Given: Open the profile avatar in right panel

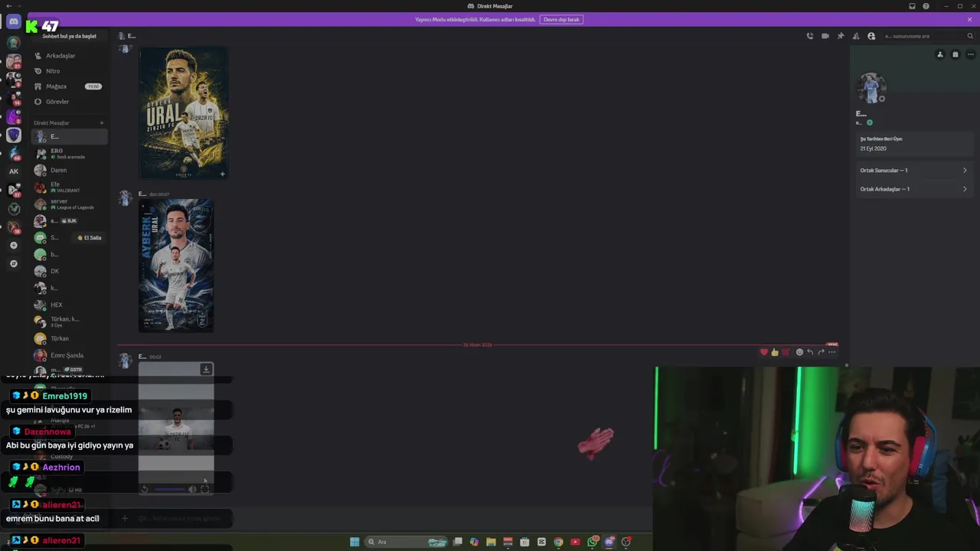Looking at the screenshot, I should tap(871, 88).
